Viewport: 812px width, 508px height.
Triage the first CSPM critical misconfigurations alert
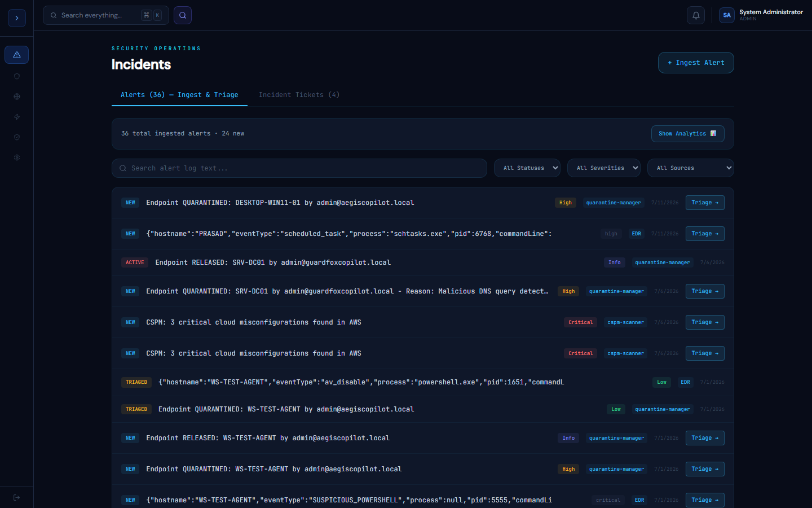pos(705,322)
